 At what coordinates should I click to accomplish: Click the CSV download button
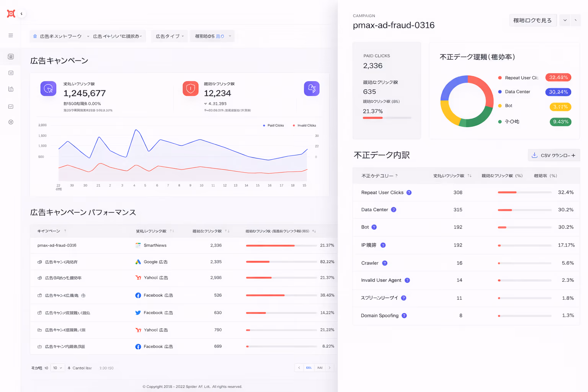pyautogui.click(x=554, y=155)
